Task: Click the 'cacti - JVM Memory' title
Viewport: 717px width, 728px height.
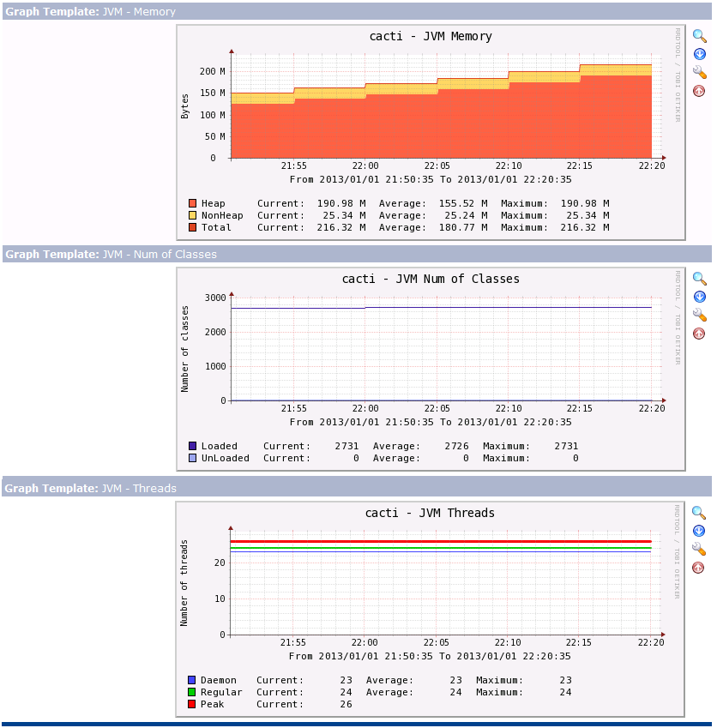Action: [431, 36]
